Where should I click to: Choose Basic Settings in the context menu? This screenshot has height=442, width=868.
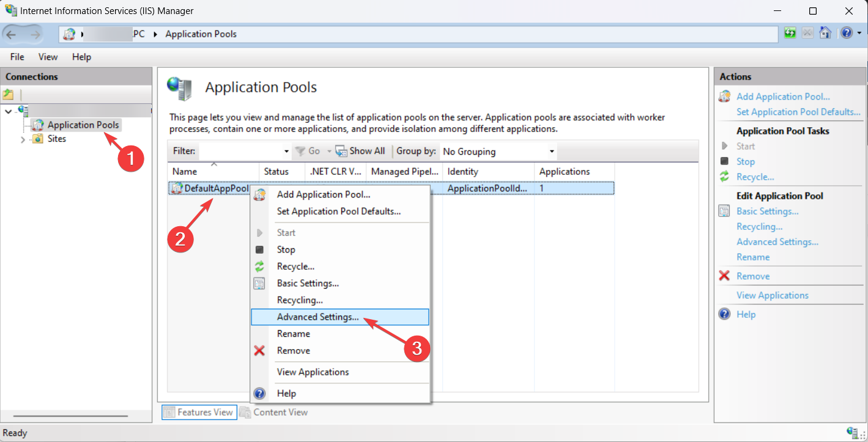pyautogui.click(x=340, y=283)
